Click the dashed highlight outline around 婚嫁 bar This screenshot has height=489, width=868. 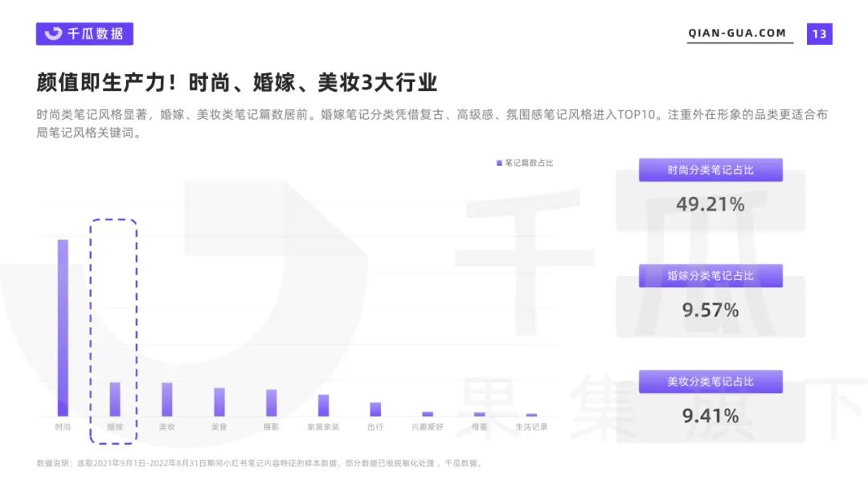coord(112,322)
